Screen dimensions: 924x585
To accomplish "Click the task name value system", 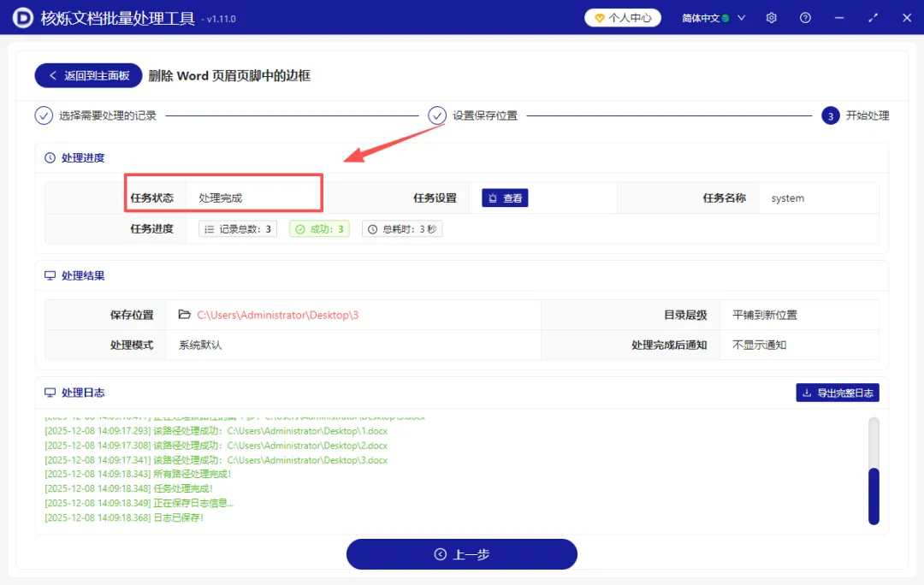I will pos(787,198).
